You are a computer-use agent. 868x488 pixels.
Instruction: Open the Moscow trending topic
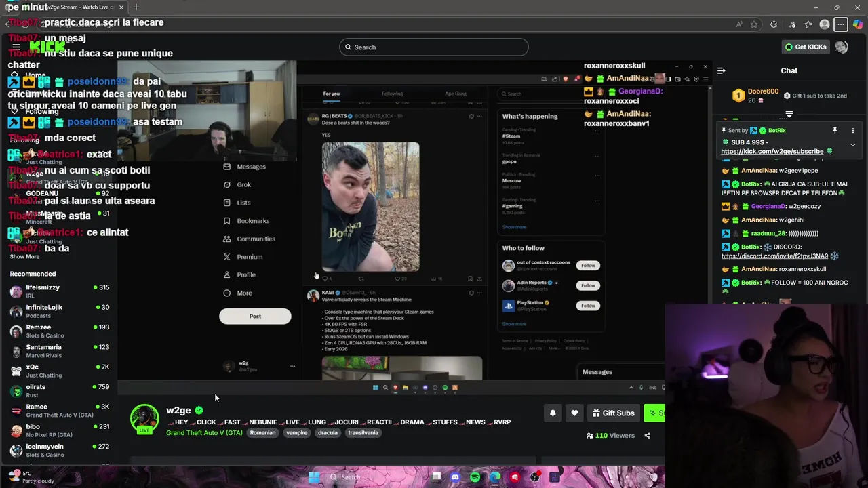point(512,181)
